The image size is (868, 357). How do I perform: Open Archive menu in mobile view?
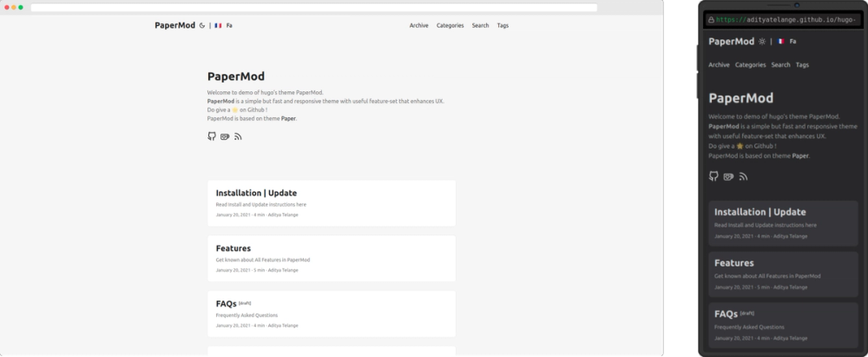pyautogui.click(x=719, y=65)
